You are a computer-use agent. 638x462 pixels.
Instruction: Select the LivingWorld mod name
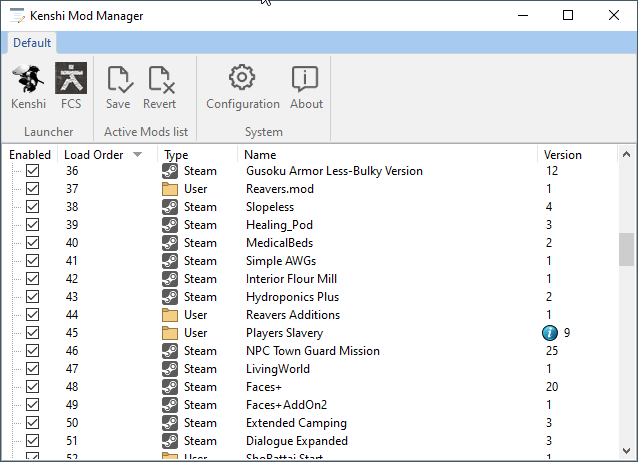(278, 369)
